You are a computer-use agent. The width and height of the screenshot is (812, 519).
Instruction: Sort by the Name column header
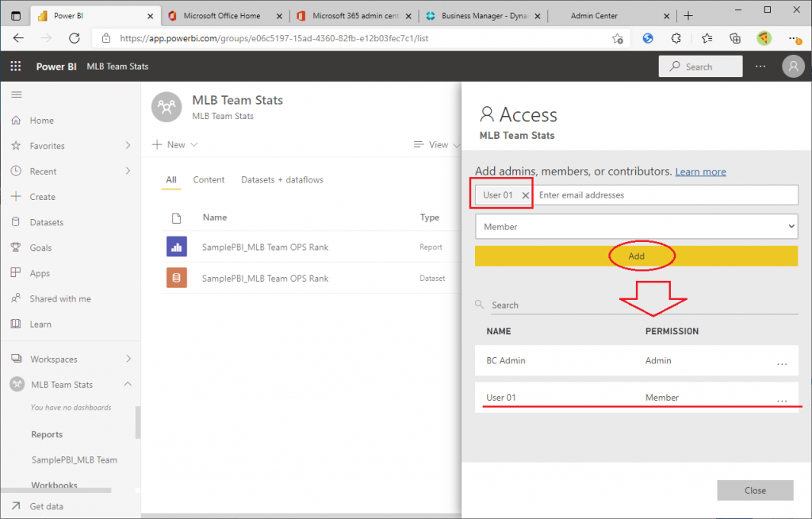click(x=215, y=217)
